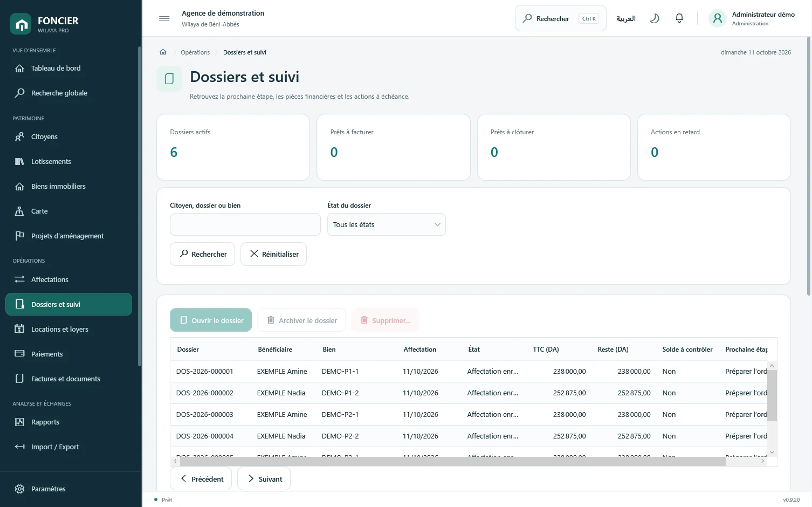Click the Carte map icon
This screenshot has width=812, height=507.
pyautogui.click(x=19, y=211)
